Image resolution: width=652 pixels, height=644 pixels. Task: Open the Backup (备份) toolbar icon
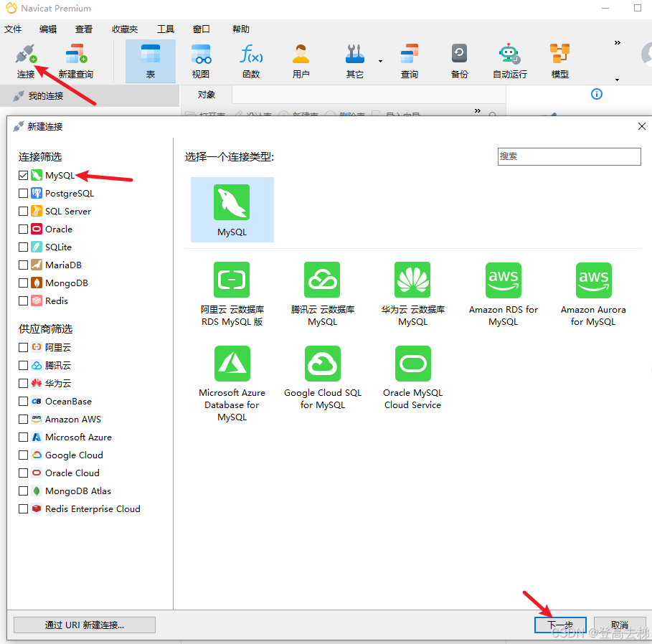point(460,61)
